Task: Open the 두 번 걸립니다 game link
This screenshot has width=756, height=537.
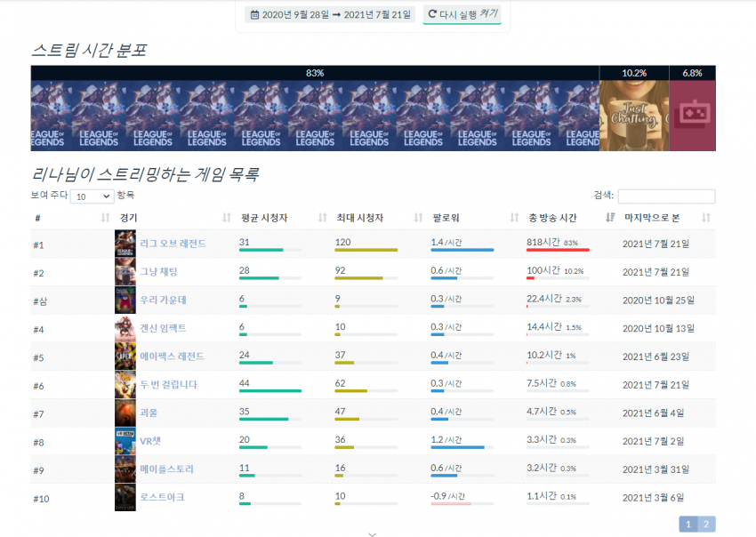Action: click(169, 384)
